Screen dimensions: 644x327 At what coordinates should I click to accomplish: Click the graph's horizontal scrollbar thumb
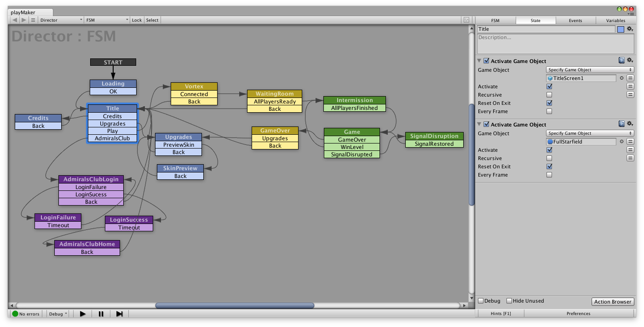click(x=235, y=305)
